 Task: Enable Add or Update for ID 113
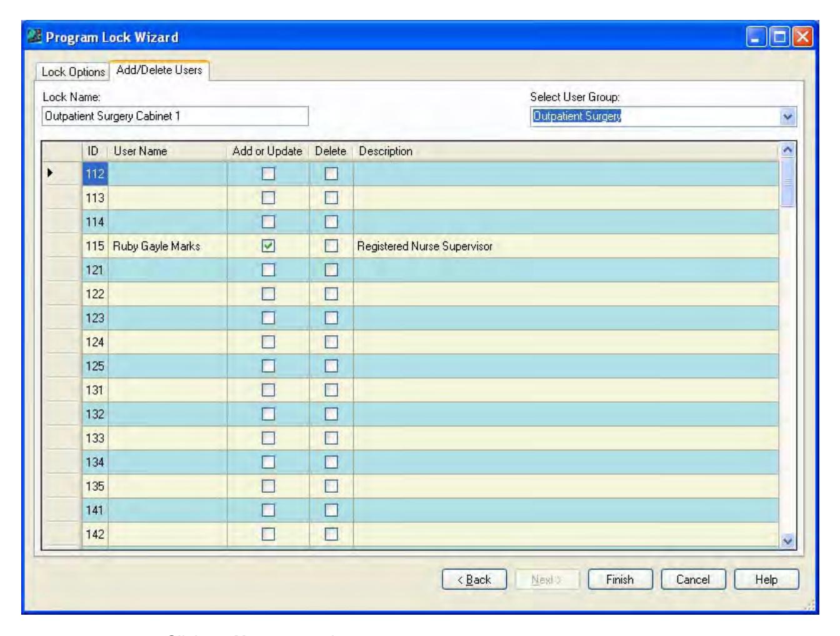click(x=268, y=198)
